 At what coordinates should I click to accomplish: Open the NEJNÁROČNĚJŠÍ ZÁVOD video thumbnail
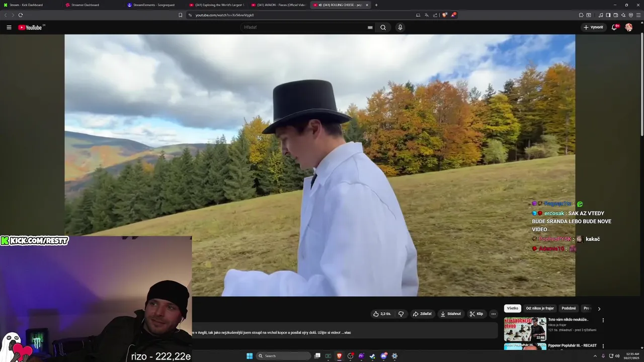525,329
